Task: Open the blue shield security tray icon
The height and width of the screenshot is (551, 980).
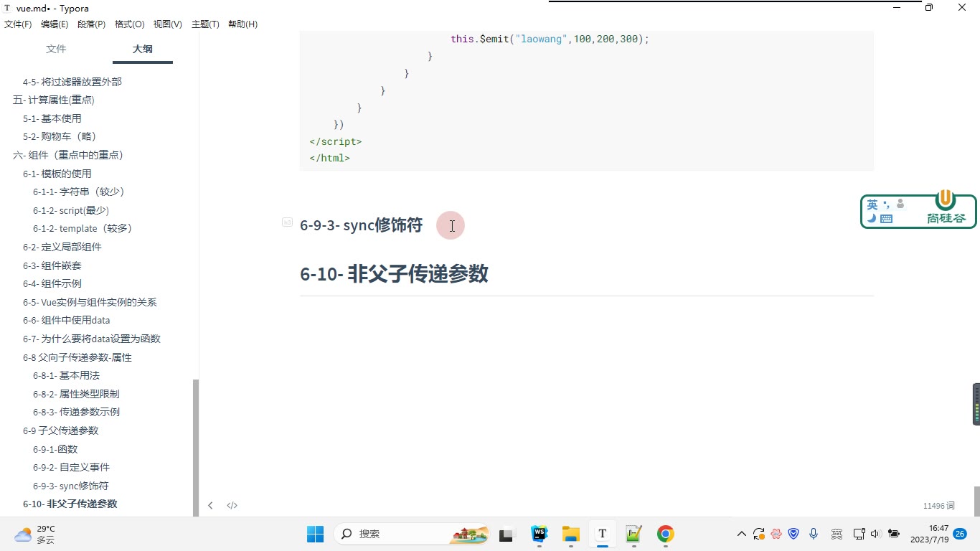Action: tap(794, 534)
